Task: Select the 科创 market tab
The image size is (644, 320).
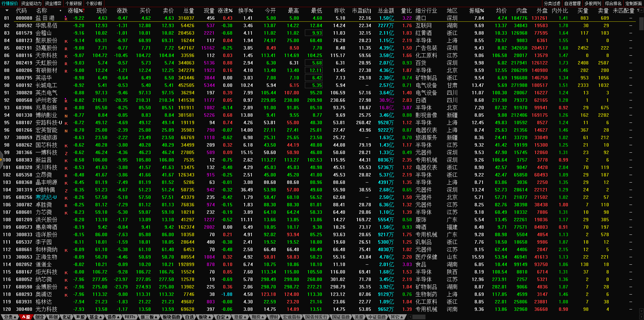Action: point(53,317)
